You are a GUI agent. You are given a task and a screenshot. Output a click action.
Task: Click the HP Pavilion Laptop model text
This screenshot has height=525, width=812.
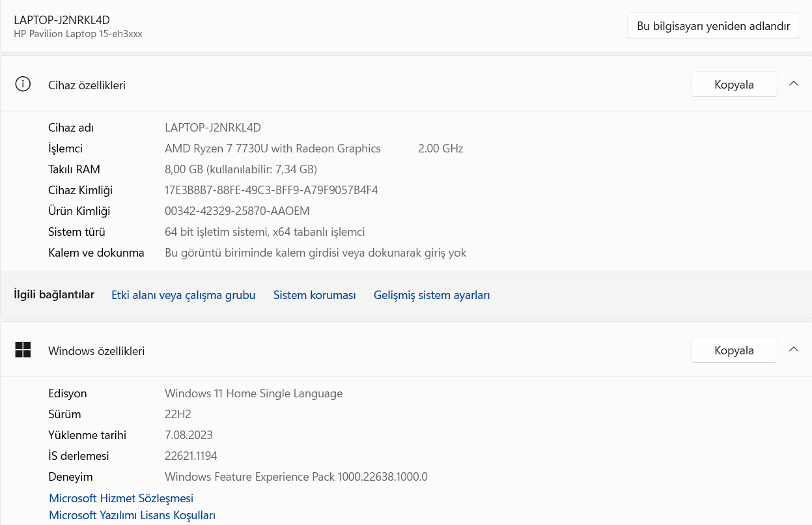(78, 34)
